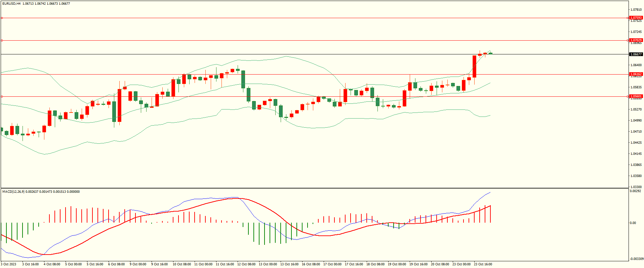Screen dimensions: 644x268
Task: Click the -0.003309 MACD scale value
Action: (x=637, y=259)
